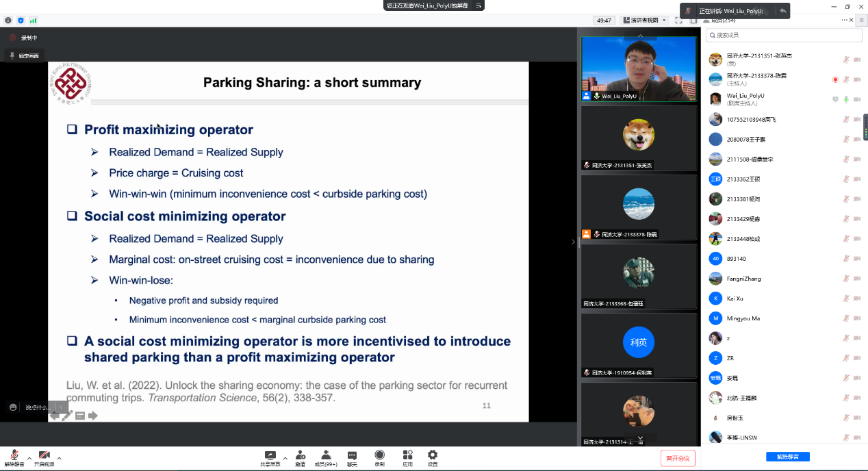Click the Share Screen (共享屏幕) icon
868x471 pixels.
pyautogui.click(x=270, y=455)
